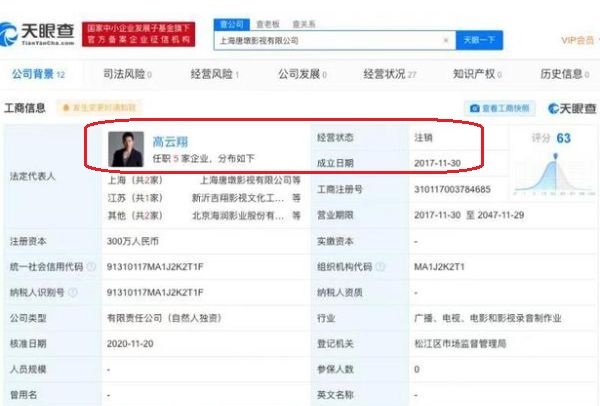Open the 知识产权 tab
The width and height of the screenshot is (600, 406).
pos(477,74)
